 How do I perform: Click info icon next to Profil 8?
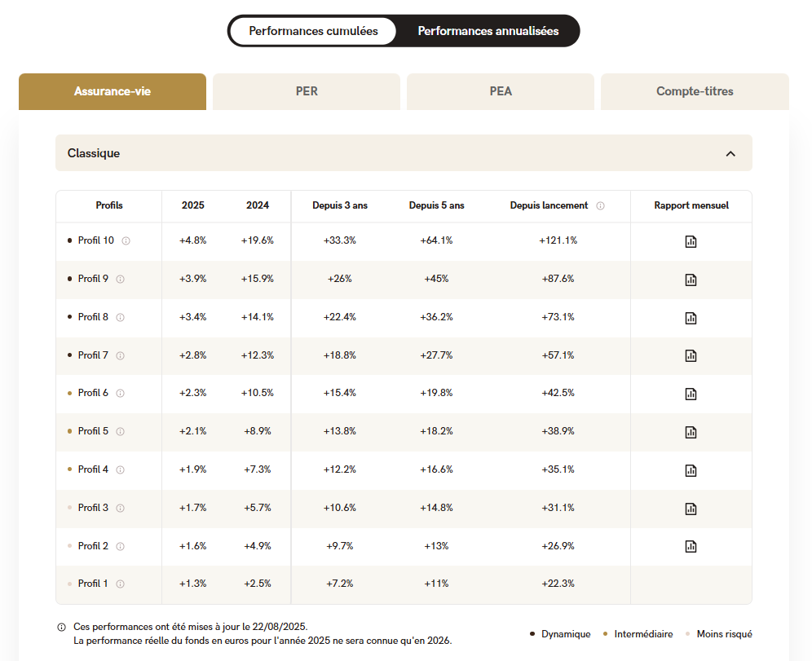[x=121, y=317]
